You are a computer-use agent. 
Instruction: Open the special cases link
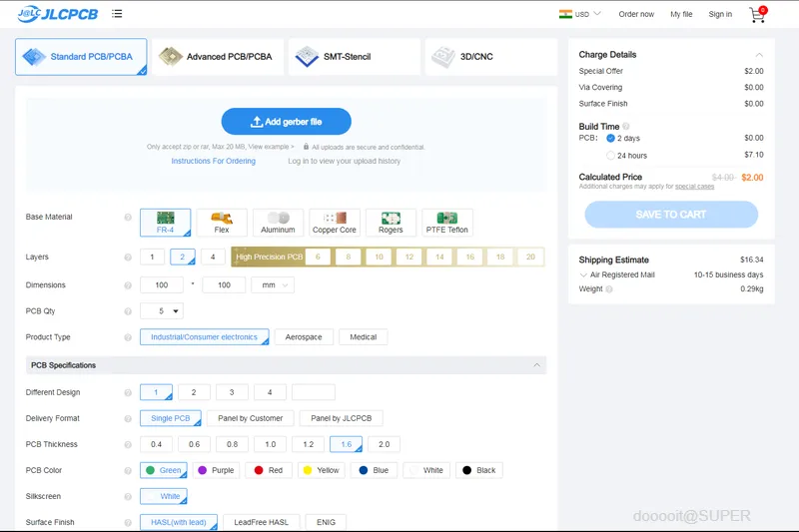694,187
